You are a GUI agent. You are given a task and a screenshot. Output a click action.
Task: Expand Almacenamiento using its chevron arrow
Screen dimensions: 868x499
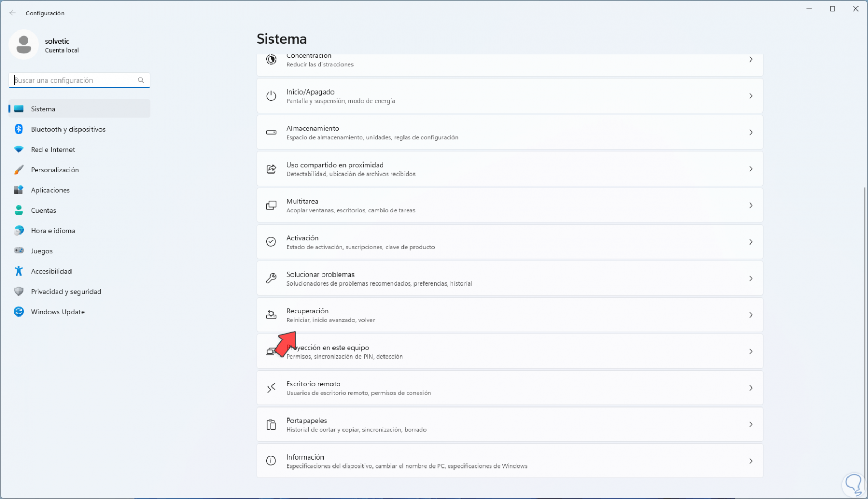point(751,133)
